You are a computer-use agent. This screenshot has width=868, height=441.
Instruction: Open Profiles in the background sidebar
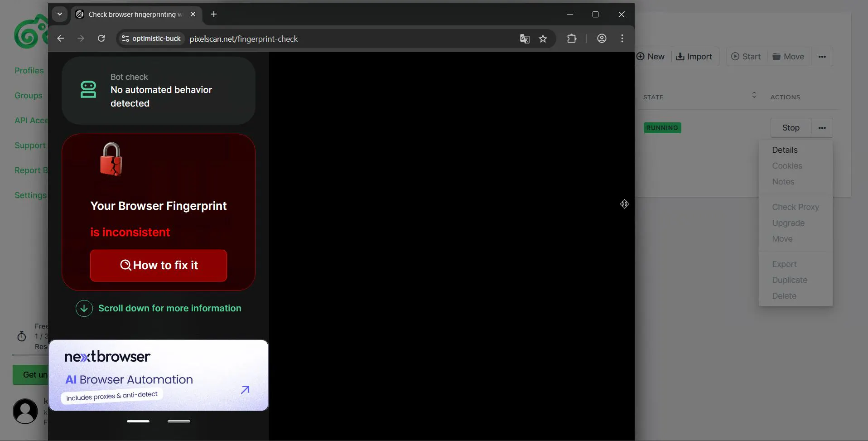tap(29, 71)
